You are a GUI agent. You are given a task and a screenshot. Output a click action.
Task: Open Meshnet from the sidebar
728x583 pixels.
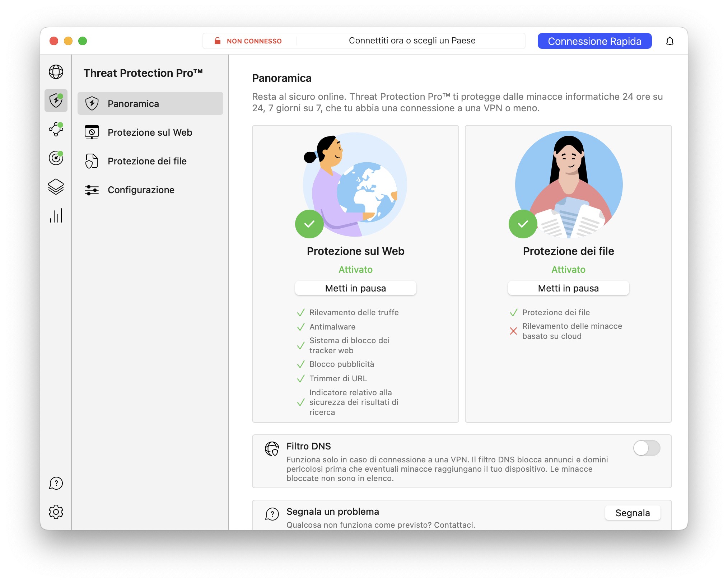(x=56, y=130)
